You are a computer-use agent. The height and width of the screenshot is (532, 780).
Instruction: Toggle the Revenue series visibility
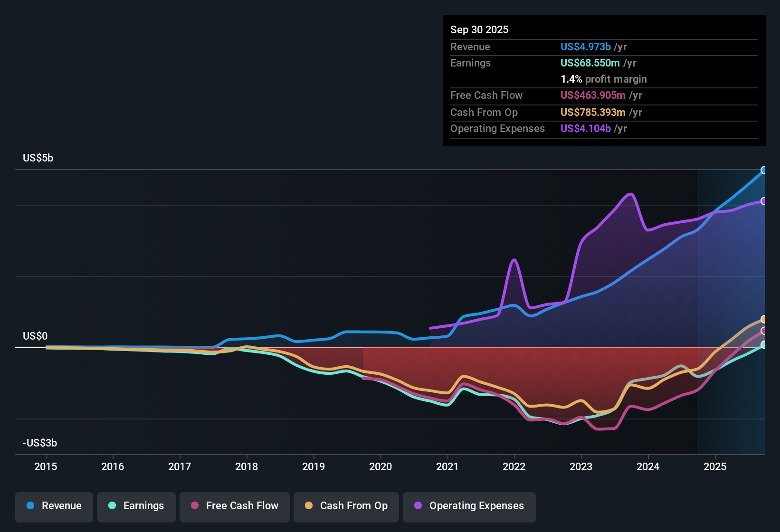click(x=54, y=506)
